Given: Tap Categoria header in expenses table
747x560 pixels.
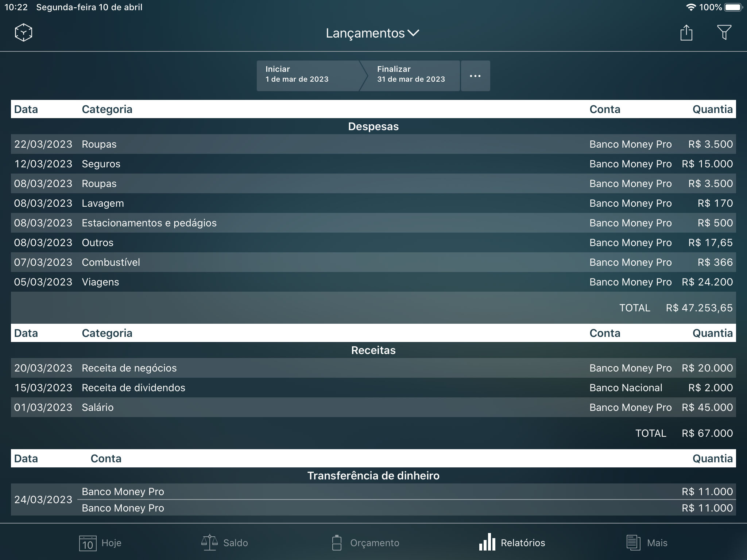Looking at the screenshot, I should pos(107,109).
